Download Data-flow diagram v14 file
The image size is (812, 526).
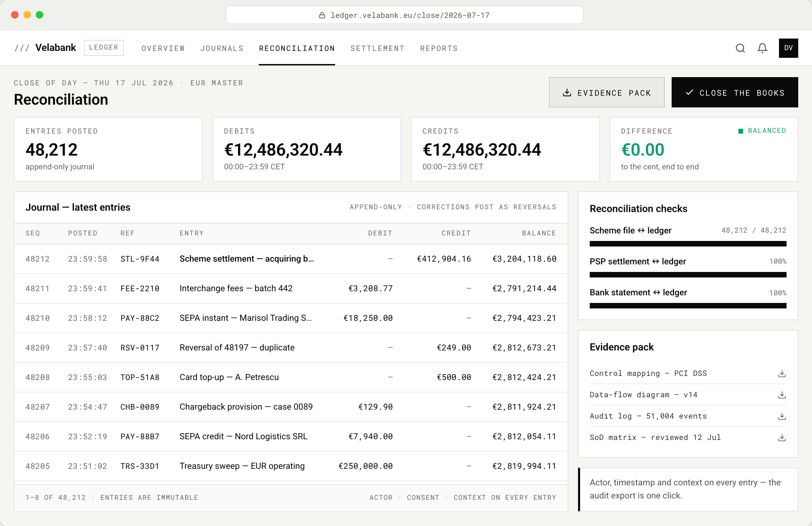click(x=782, y=395)
